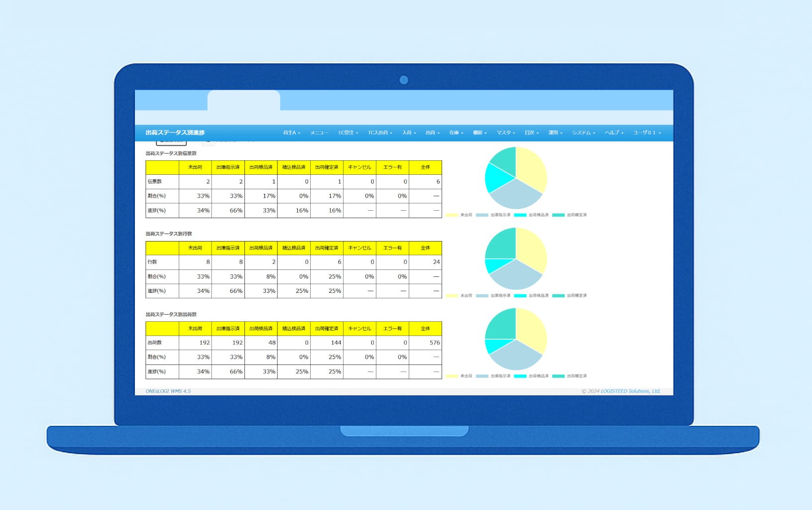
Task: Open the 出荷 navigation menu
Action: [x=432, y=133]
